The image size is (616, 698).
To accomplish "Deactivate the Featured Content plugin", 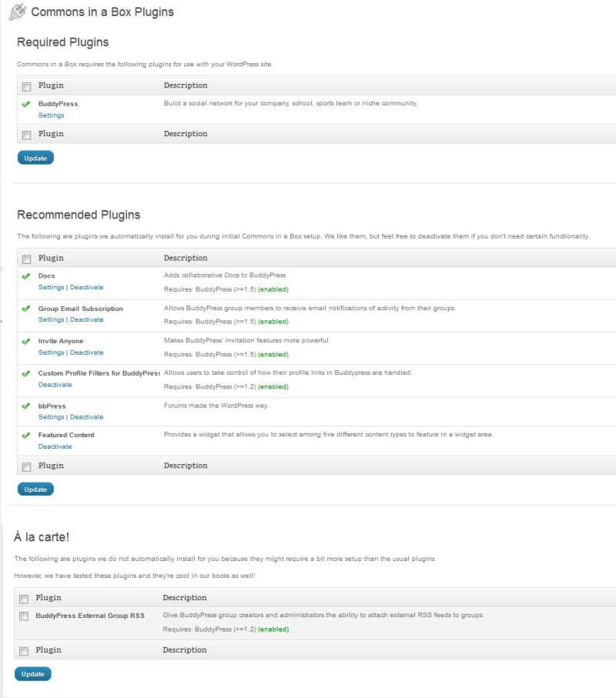I will [55, 446].
